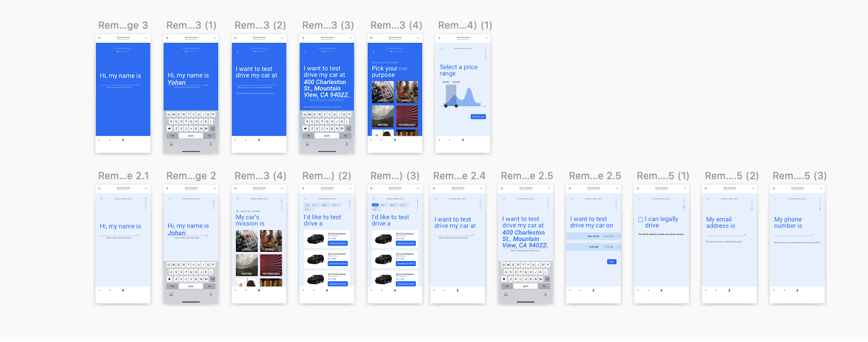Click Go key on Rem...3 (3) keyboard

point(345,136)
